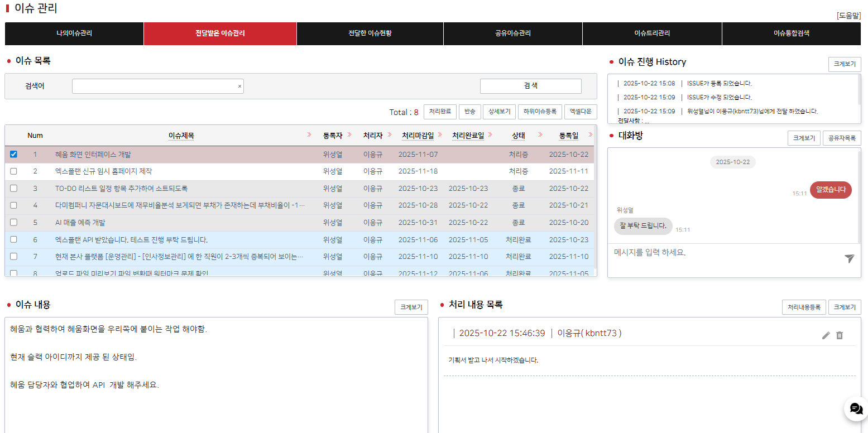Sort by 등록일 column arrow
The height and width of the screenshot is (433, 868).
(x=590, y=135)
